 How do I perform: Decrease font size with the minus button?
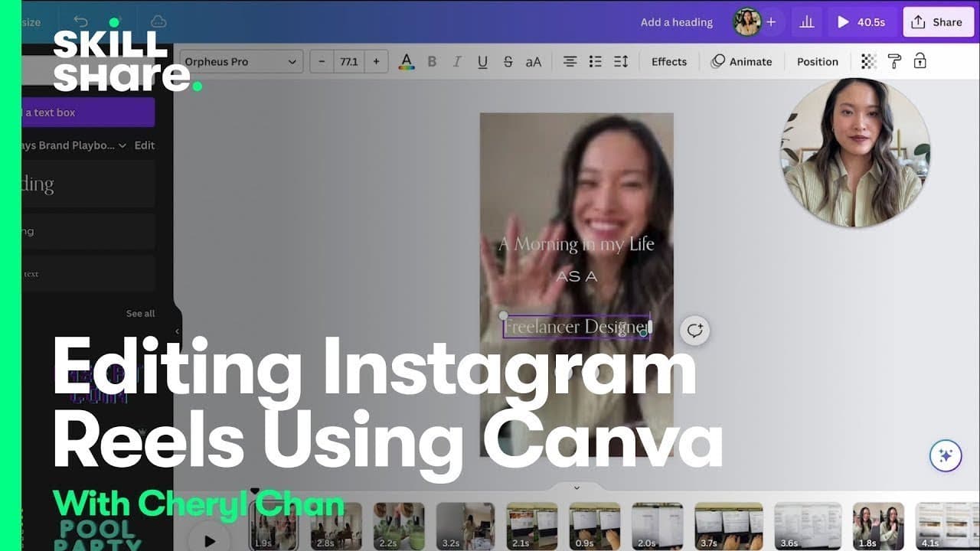click(322, 62)
